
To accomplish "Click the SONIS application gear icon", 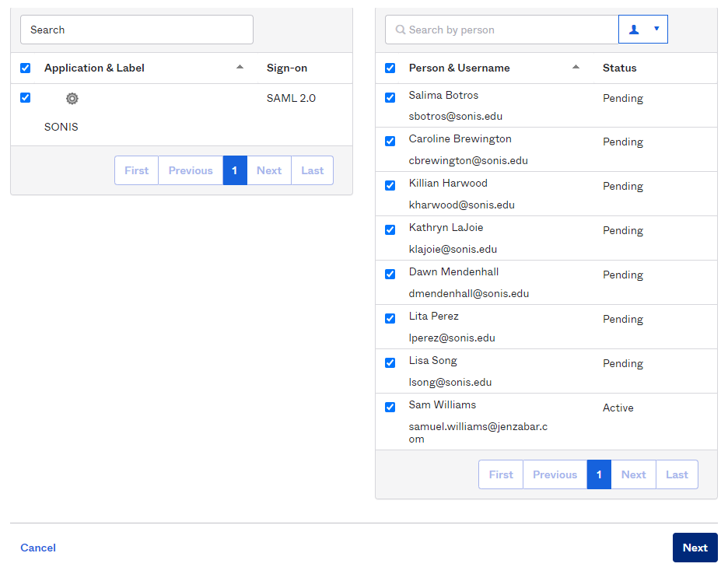I will pyautogui.click(x=72, y=99).
